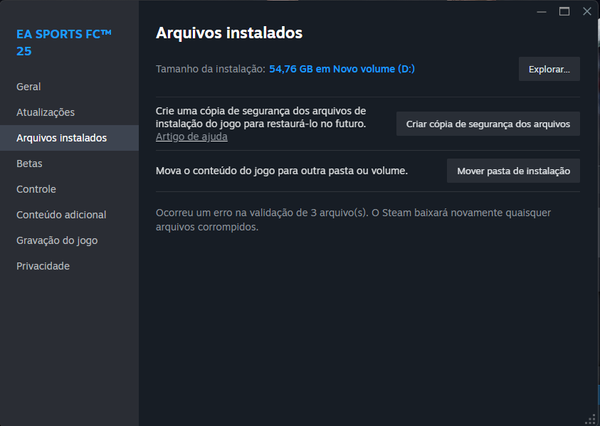Click the Tamanho da instalação label
This screenshot has width=600, height=426.
(x=210, y=69)
